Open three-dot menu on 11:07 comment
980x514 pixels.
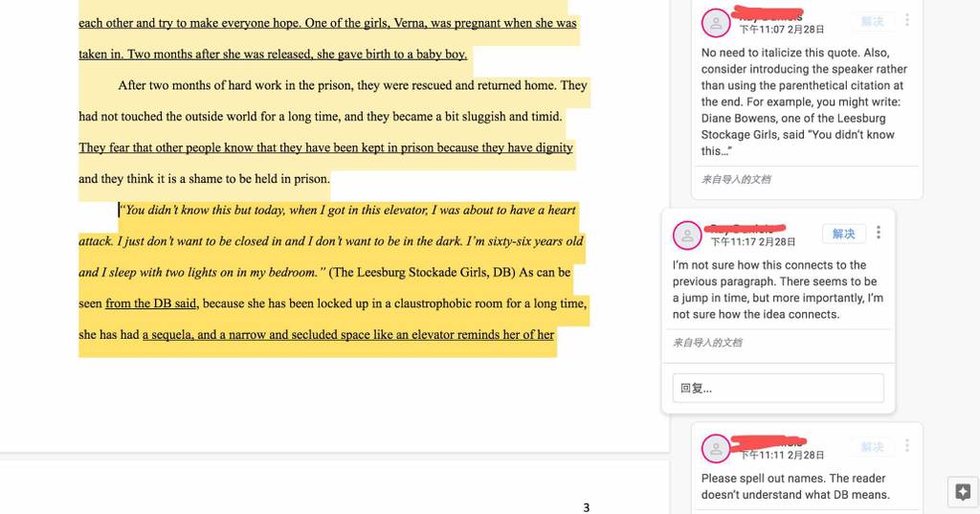click(907, 21)
